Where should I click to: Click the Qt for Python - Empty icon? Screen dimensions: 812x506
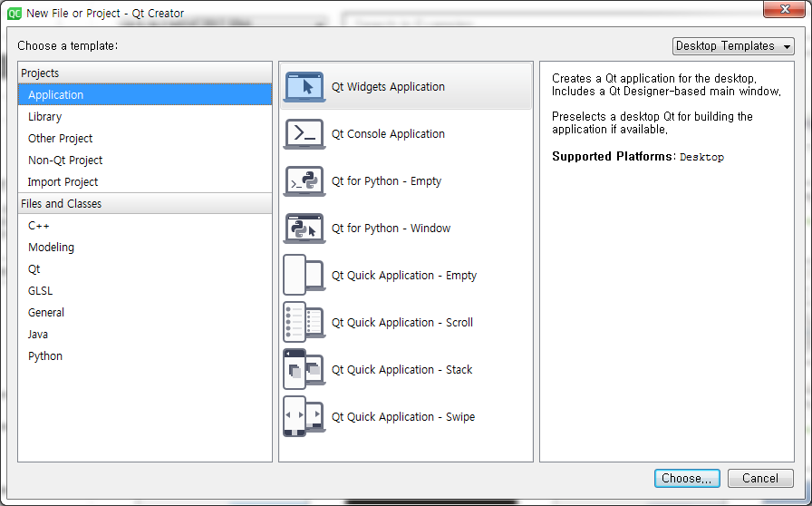tap(304, 181)
